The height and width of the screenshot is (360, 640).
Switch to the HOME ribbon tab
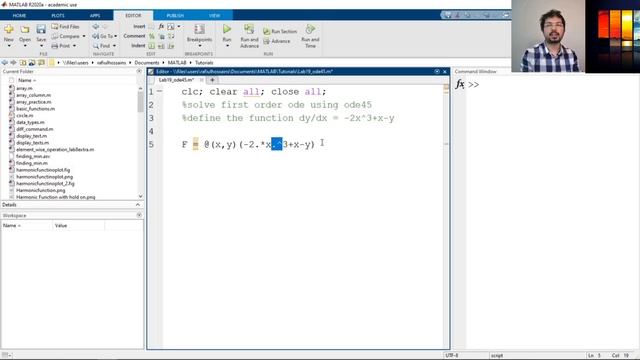pos(19,16)
